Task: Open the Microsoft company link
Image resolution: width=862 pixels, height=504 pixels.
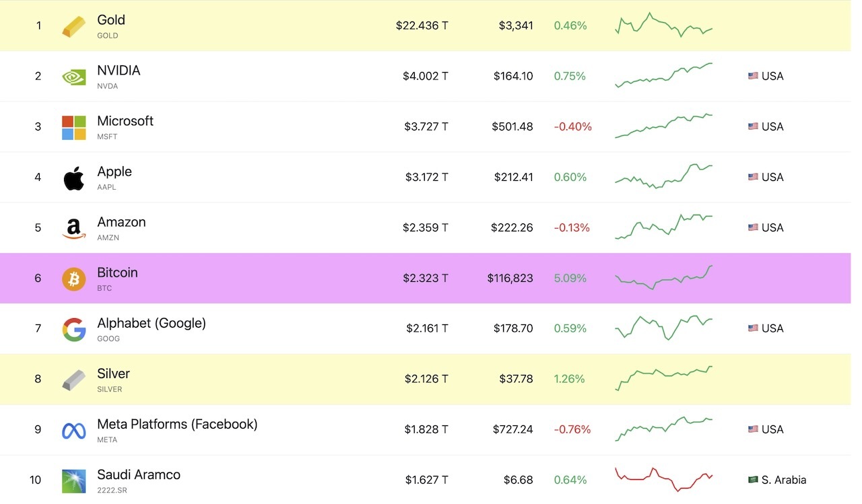Action: pos(125,121)
